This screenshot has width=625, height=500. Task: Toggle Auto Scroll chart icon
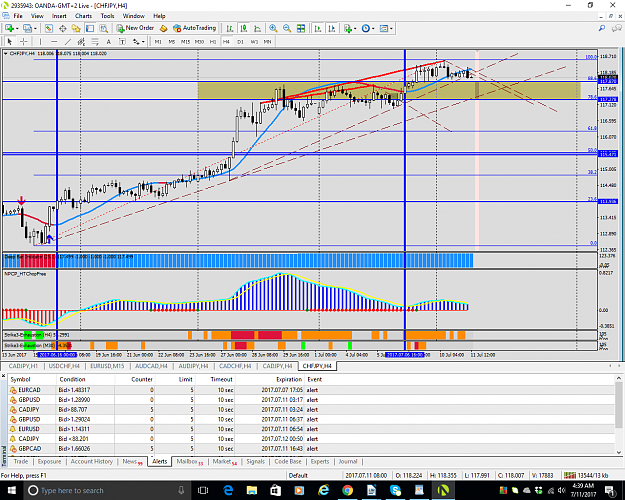click(318, 28)
